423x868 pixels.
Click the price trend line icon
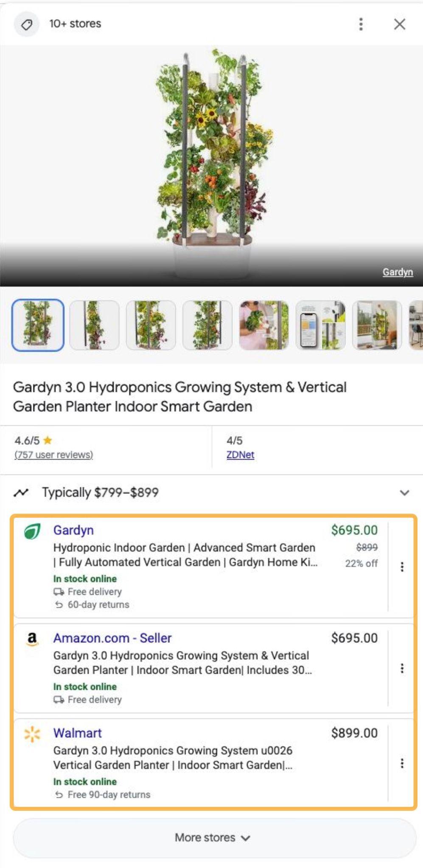click(22, 492)
